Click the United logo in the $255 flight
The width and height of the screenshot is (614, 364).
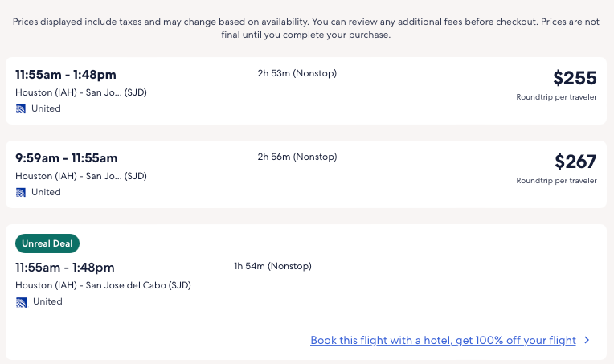pyautogui.click(x=21, y=108)
